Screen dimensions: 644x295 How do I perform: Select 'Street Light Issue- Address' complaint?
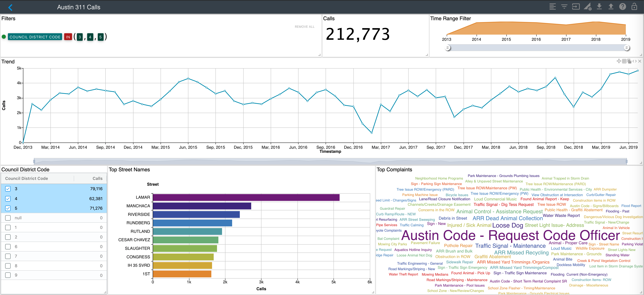(554, 225)
